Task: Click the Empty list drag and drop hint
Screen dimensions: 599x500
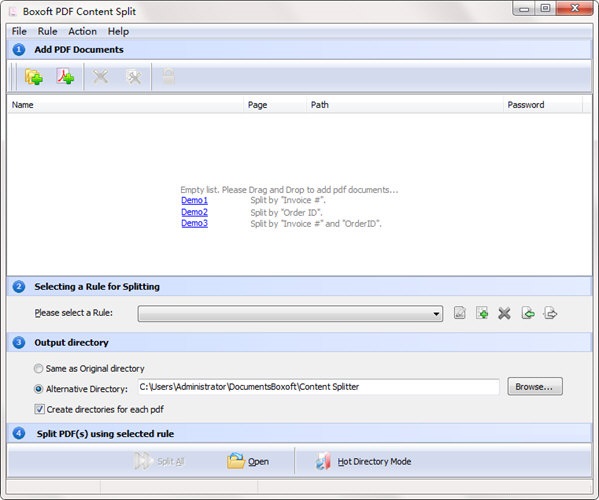Action: [289, 189]
